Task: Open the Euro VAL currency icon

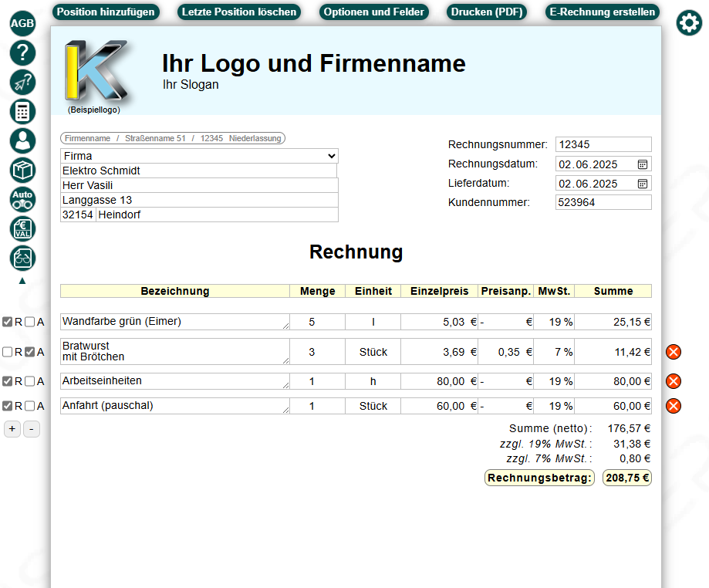Action: click(22, 228)
